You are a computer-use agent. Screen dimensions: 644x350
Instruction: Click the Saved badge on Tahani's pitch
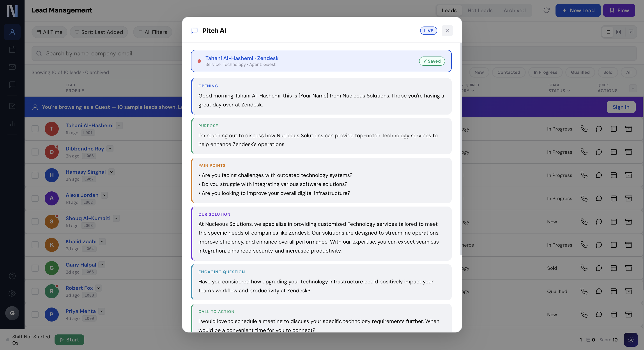[x=432, y=61]
